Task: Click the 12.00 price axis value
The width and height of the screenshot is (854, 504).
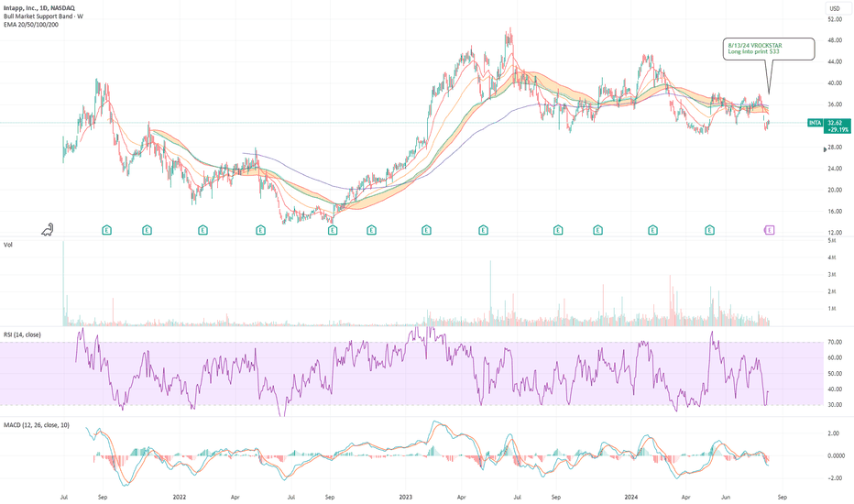Action: tap(835, 233)
